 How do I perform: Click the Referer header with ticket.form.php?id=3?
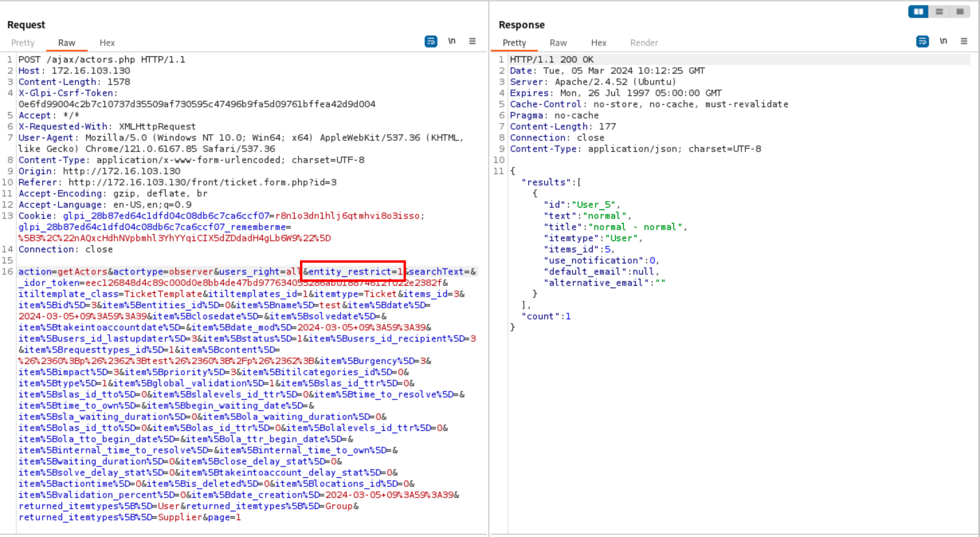[x=177, y=182]
